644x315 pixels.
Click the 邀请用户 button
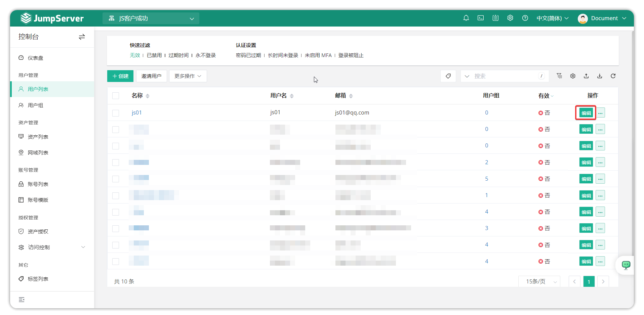(151, 76)
